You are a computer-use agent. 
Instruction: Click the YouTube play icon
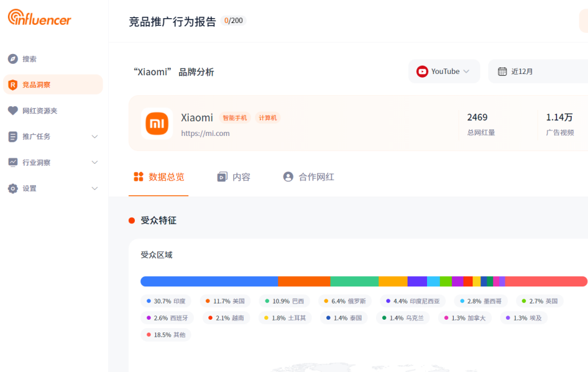click(422, 71)
